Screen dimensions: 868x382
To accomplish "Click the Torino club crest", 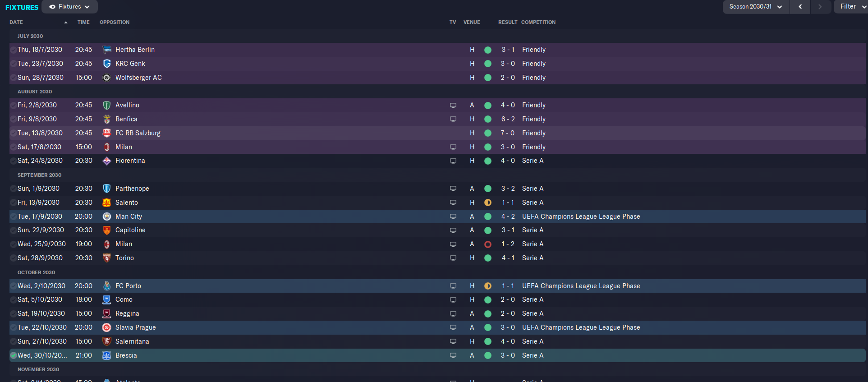I will (107, 258).
